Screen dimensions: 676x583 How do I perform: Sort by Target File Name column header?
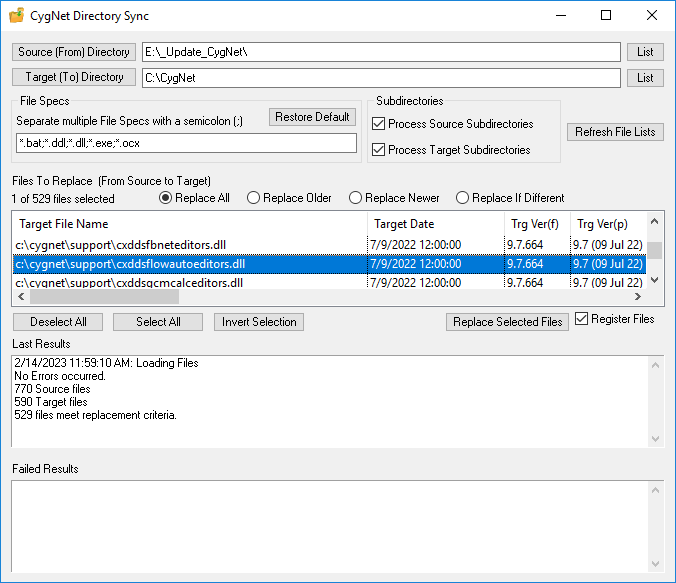[x=190, y=224]
